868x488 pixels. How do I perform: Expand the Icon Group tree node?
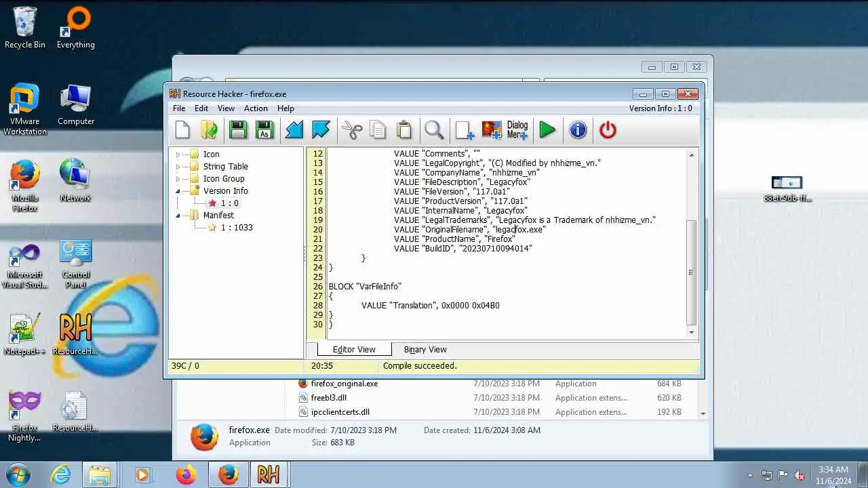[178, 179]
